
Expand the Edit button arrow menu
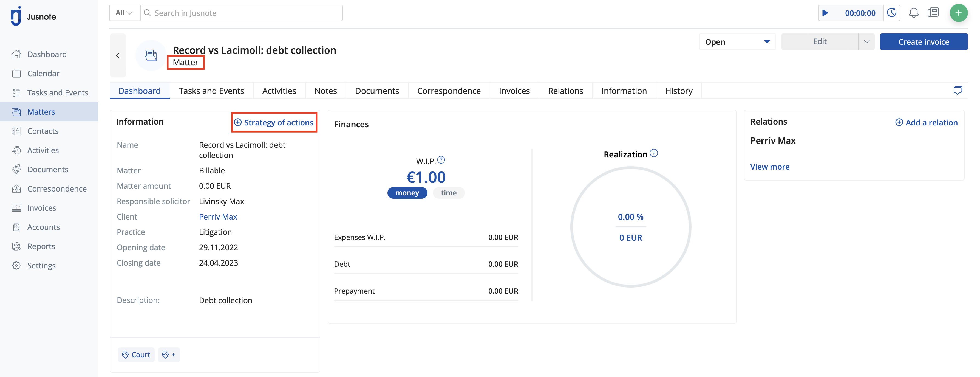(x=867, y=42)
